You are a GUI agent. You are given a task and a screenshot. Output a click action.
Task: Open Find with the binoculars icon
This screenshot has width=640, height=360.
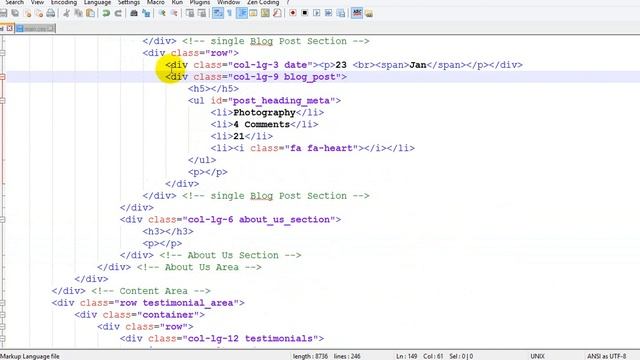point(134,13)
